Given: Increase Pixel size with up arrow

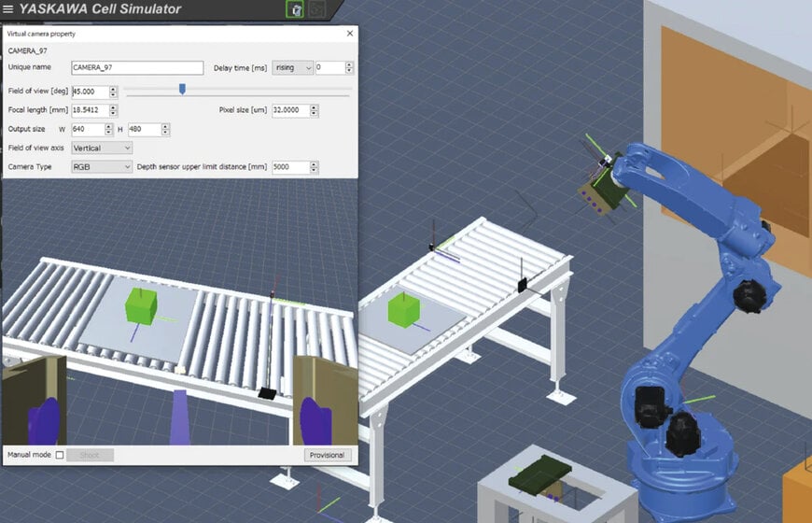Looking at the screenshot, I should point(314,107).
